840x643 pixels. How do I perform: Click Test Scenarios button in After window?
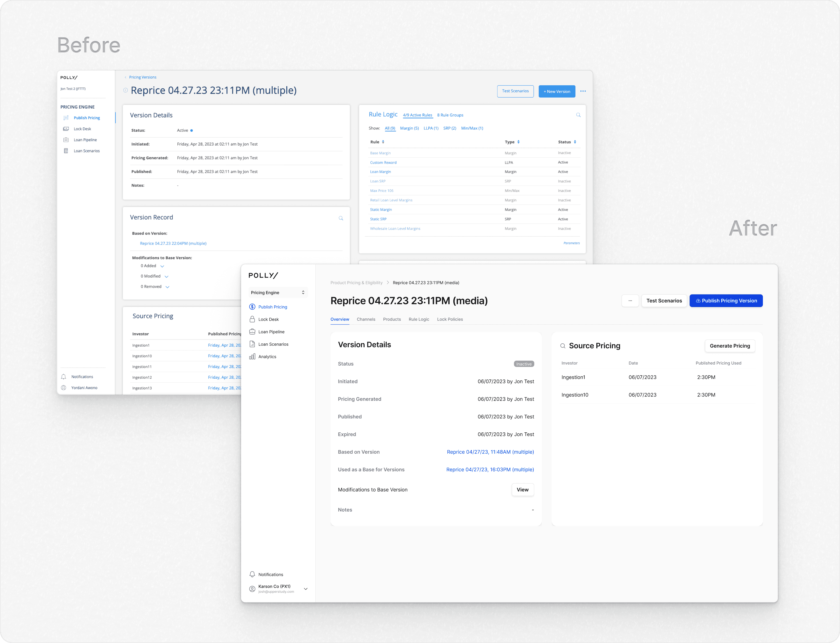click(664, 301)
